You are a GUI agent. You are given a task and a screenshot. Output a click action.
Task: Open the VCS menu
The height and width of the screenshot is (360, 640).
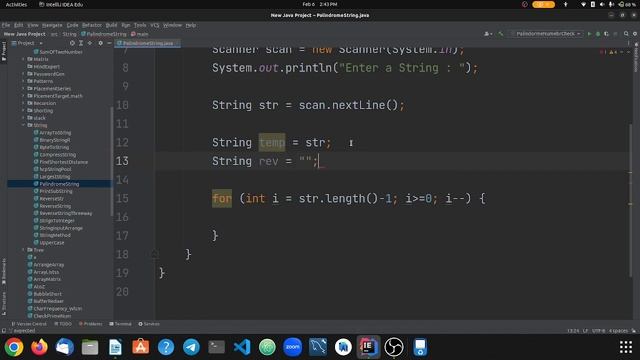(155, 25)
